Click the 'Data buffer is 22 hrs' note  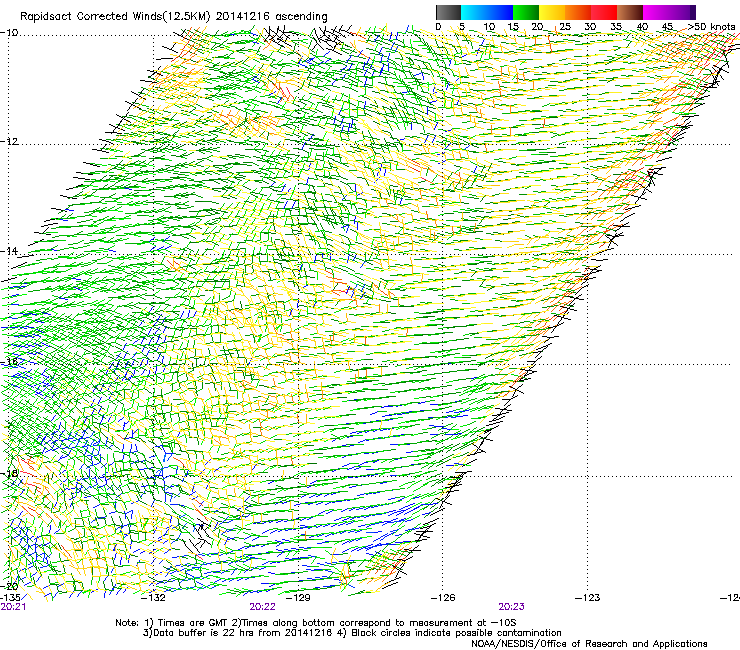pos(352,633)
